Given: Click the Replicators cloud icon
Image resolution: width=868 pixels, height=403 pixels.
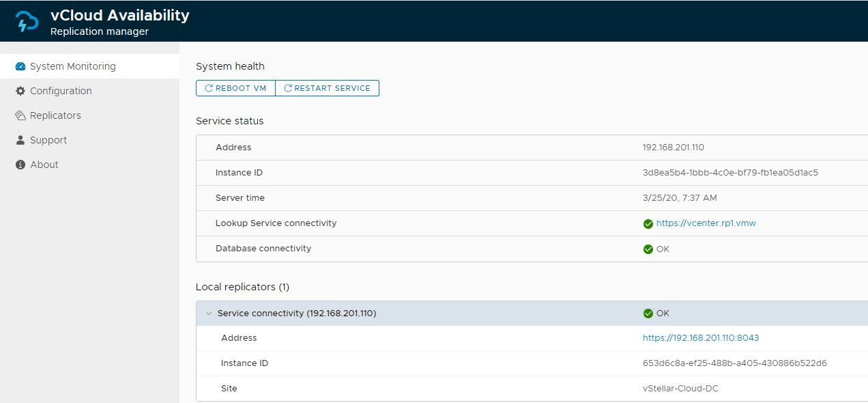Looking at the screenshot, I should click(20, 115).
